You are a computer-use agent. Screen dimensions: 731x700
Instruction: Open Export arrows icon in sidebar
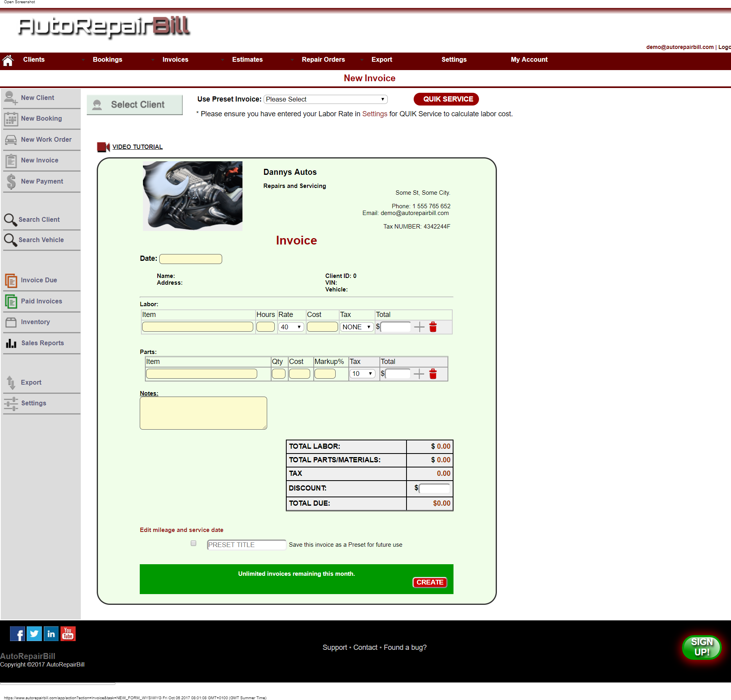point(11,383)
